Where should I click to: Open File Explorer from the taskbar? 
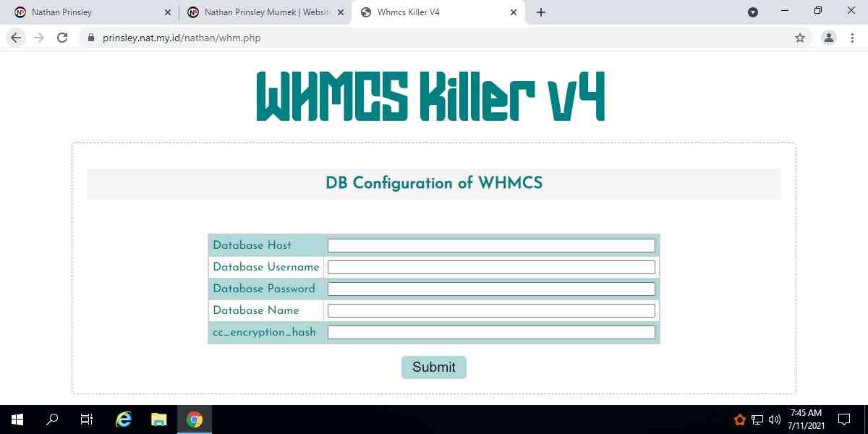159,420
